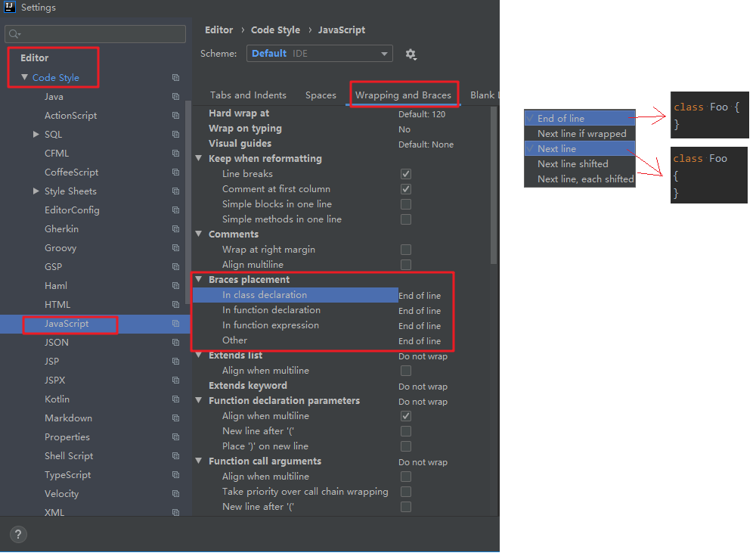Open the scheme gear actions icon
This screenshot has height=556, width=756.
[x=411, y=54]
